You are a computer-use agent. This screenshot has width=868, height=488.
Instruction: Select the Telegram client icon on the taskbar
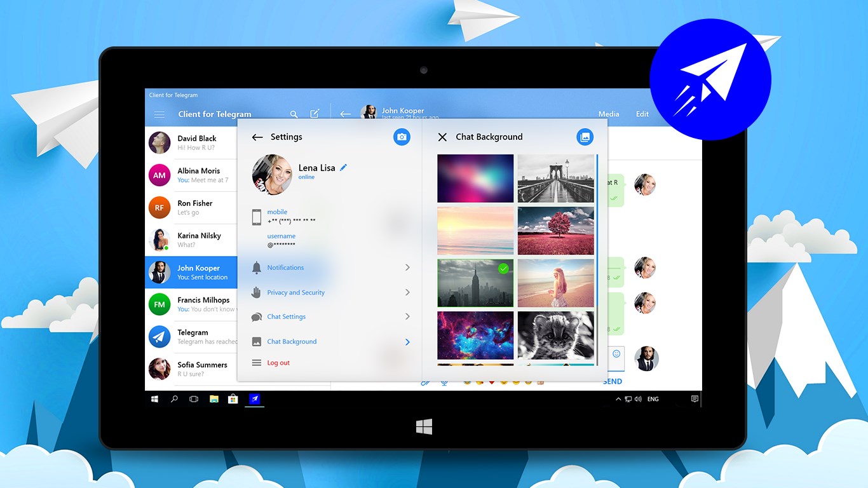pyautogui.click(x=254, y=398)
